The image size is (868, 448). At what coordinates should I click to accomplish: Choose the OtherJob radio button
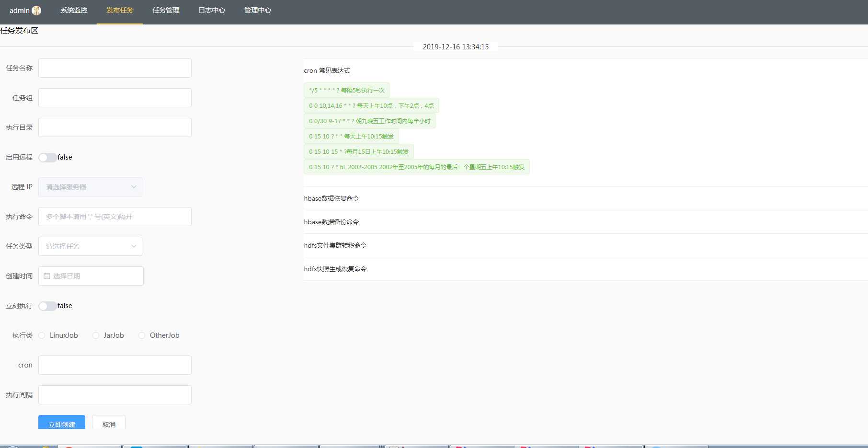click(x=142, y=335)
